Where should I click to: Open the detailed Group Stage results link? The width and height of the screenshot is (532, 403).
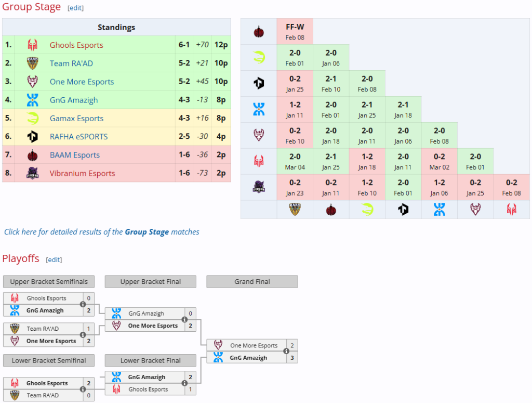click(x=102, y=232)
